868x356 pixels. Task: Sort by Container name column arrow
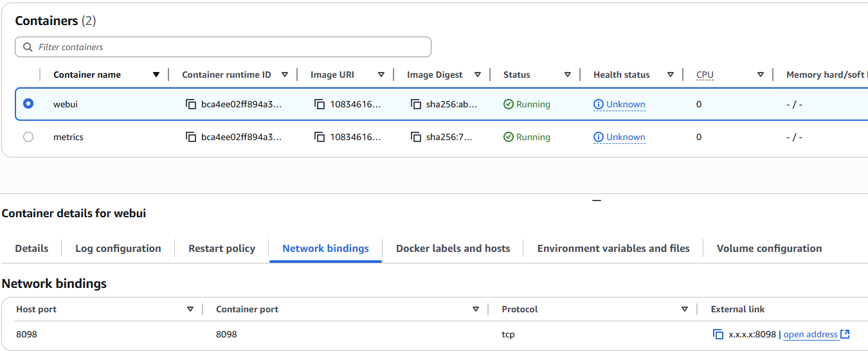click(x=156, y=75)
